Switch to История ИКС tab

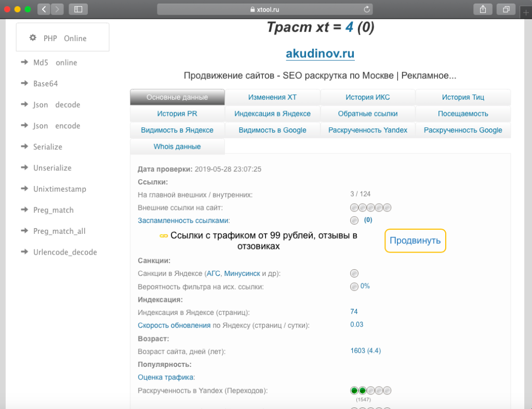pos(368,97)
